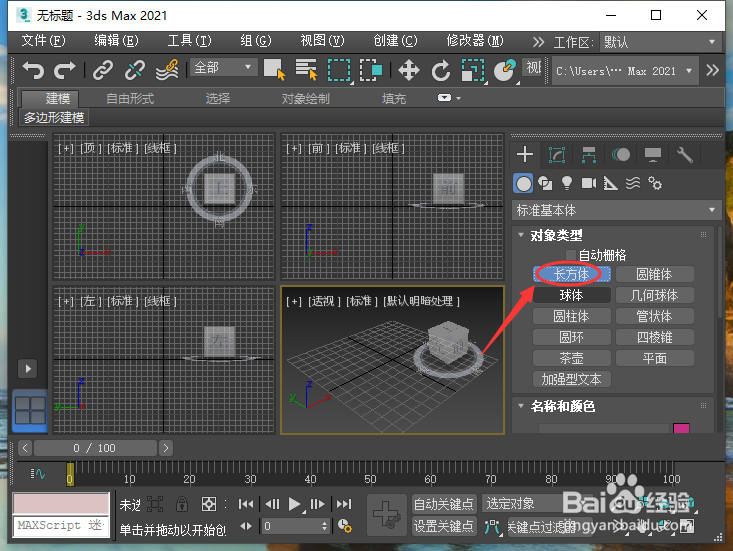733x551 pixels.
Task: Select Space Warps category icon
Action: (633, 183)
